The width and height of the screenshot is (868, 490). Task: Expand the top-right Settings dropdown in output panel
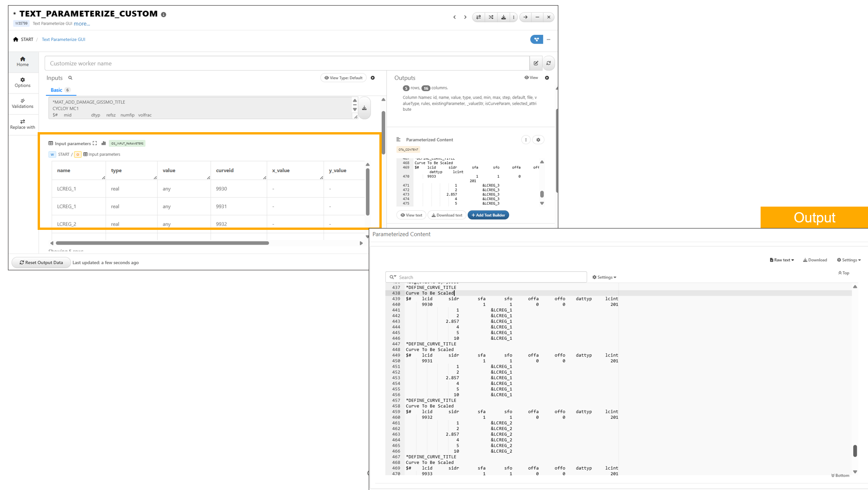(848, 260)
